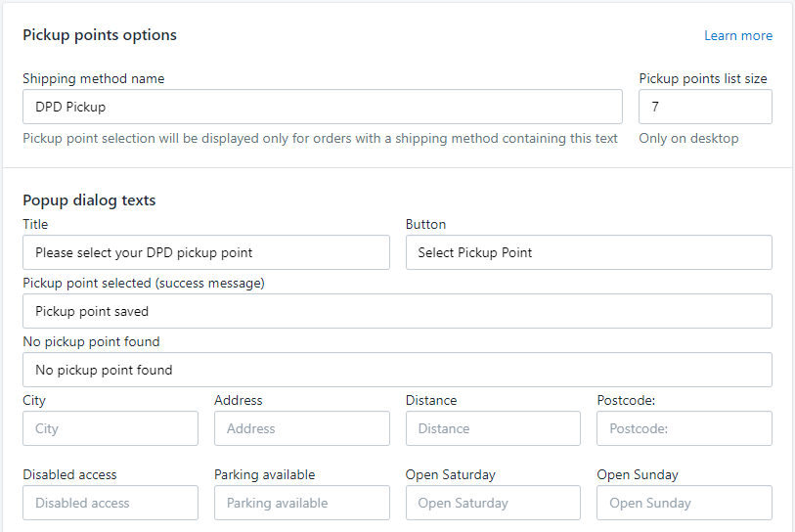Screen dimensions: 795x532
Task: Focus the Address input field
Action: click(x=302, y=428)
